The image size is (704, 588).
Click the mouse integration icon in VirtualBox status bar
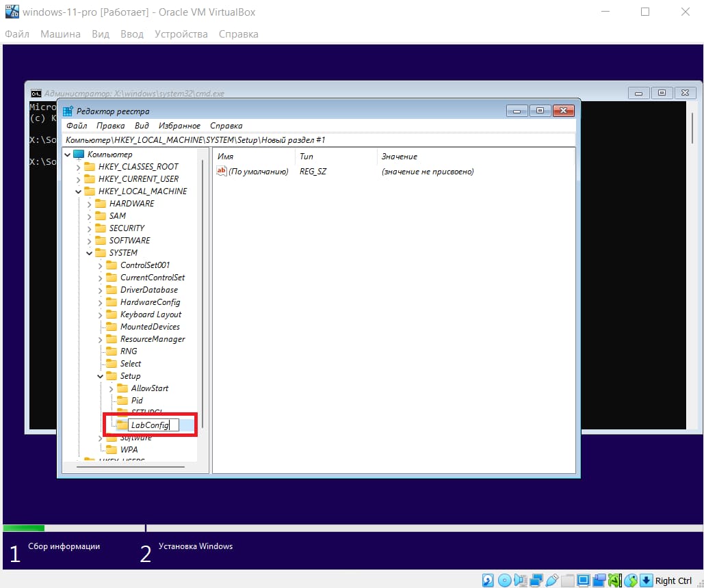pos(630,580)
